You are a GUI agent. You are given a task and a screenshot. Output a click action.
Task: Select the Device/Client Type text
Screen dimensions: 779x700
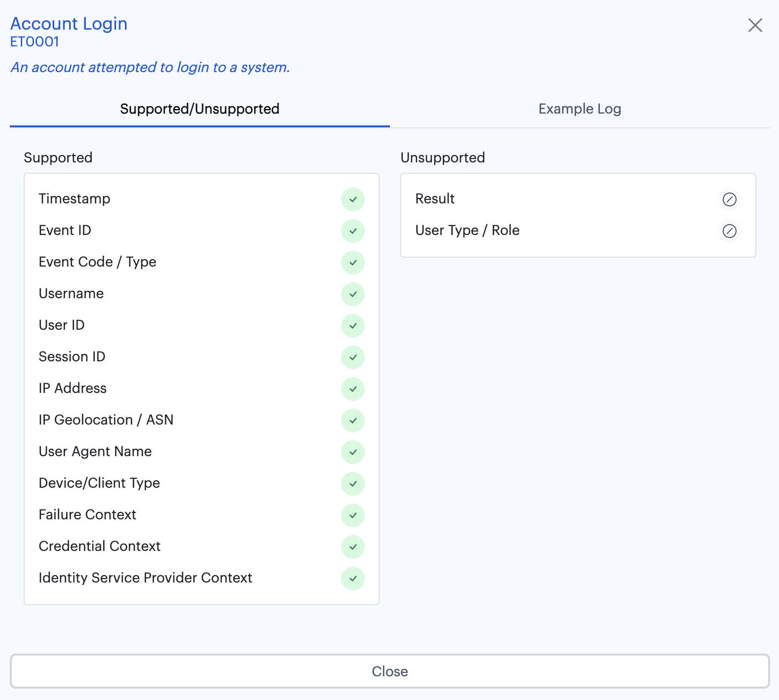(99, 483)
